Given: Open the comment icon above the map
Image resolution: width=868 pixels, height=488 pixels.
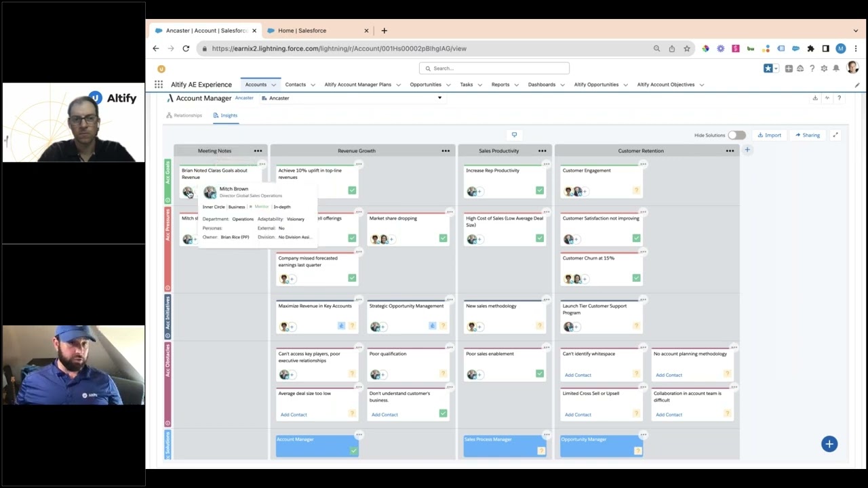Looking at the screenshot, I should click(514, 135).
